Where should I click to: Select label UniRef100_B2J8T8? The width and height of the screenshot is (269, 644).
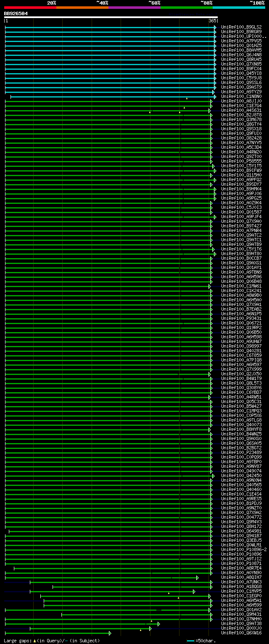pos(241,115)
